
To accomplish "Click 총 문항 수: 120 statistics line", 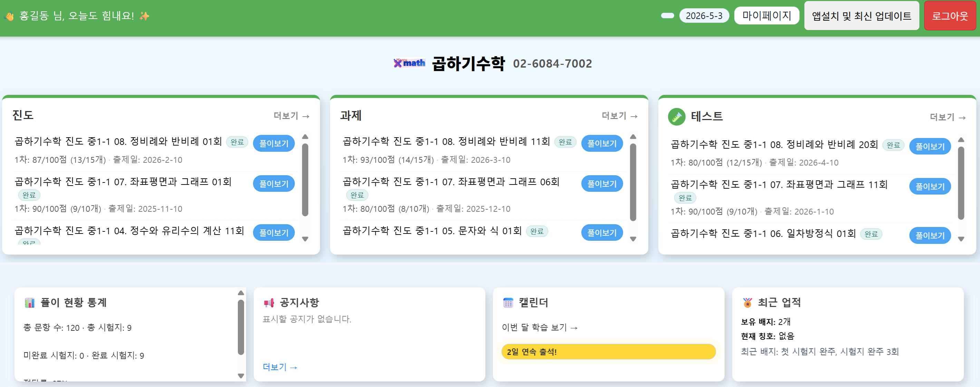I will (x=77, y=328).
